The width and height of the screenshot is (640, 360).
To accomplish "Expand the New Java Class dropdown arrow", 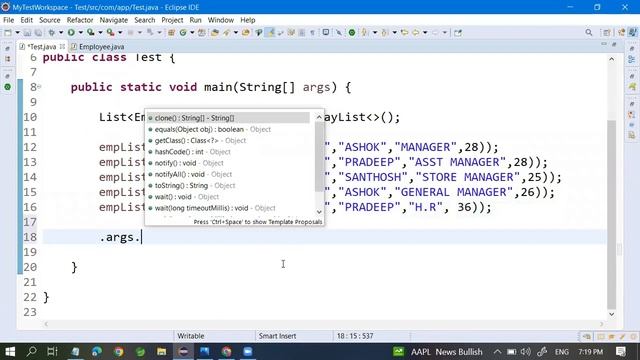I will click(192, 33).
